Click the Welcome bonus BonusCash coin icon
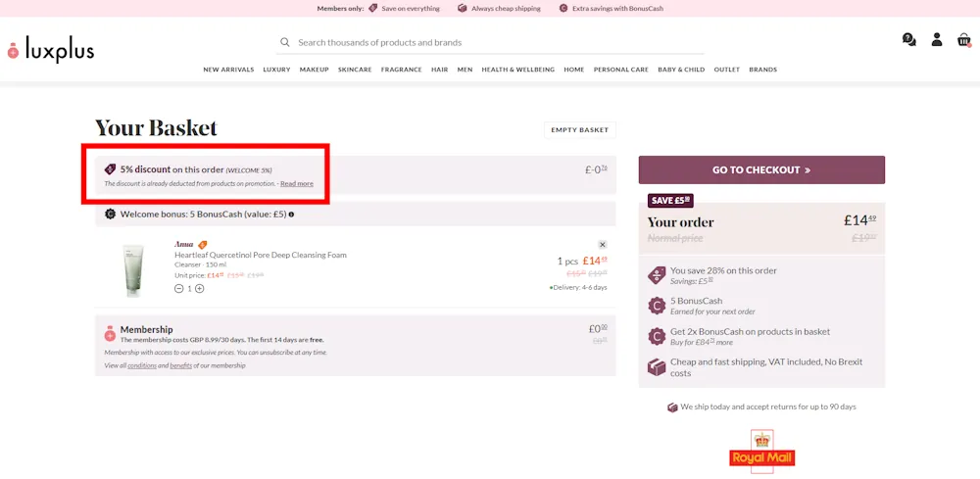The width and height of the screenshot is (980, 479). [x=110, y=215]
